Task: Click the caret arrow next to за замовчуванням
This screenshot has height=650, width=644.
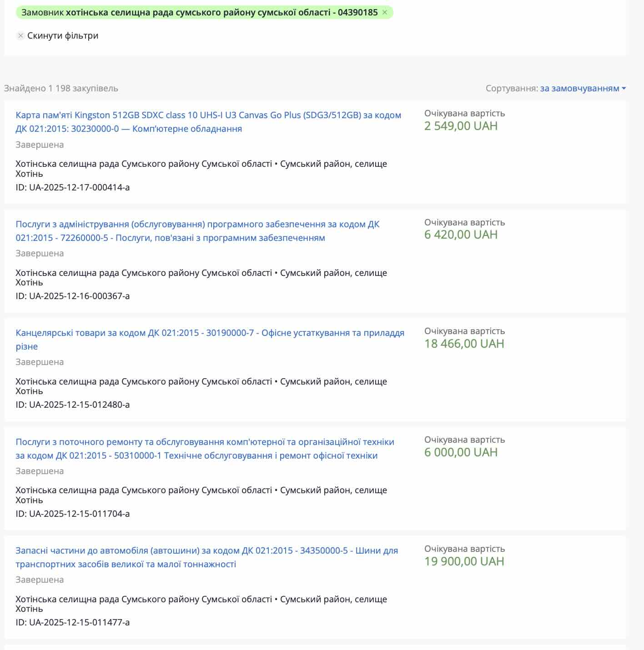Action: click(x=624, y=88)
